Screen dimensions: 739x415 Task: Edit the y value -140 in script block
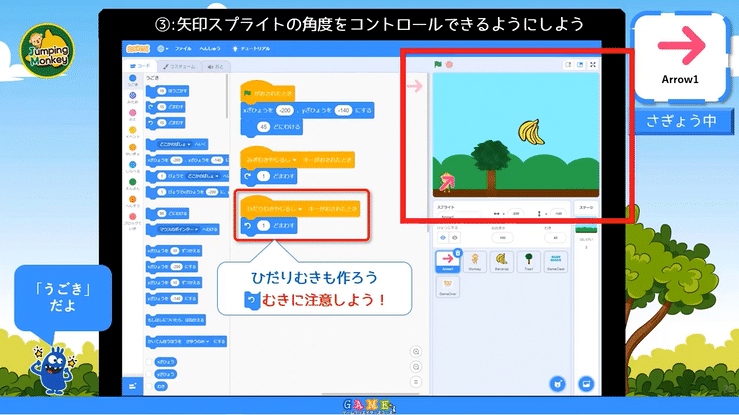tap(344, 111)
